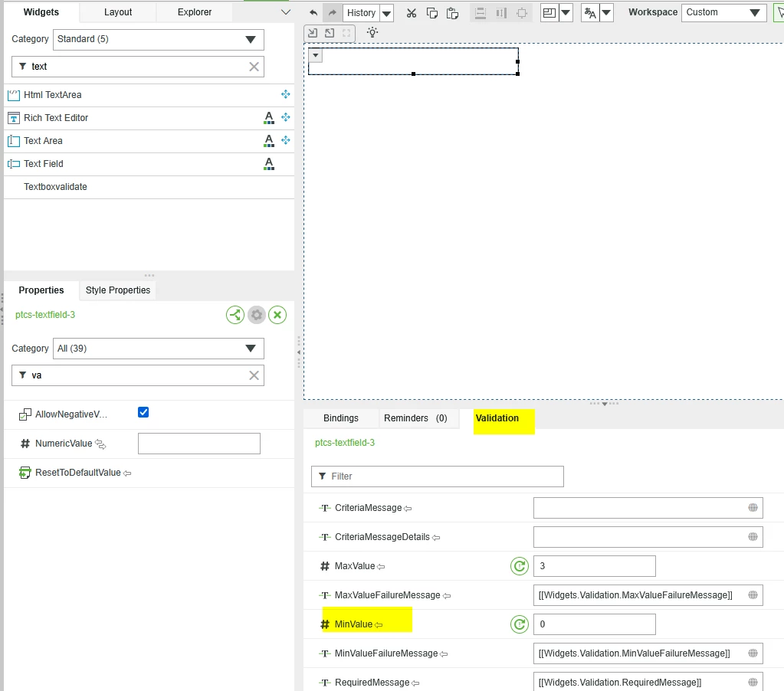
Task: Open the layout view dropdown arrow
Action: point(566,13)
